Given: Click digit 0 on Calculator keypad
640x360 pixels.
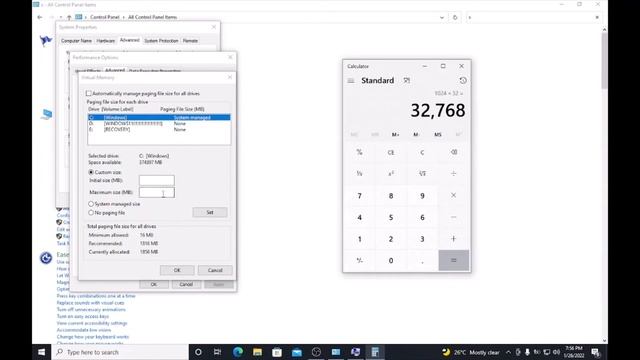Looking at the screenshot, I should click(x=391, y=260).
